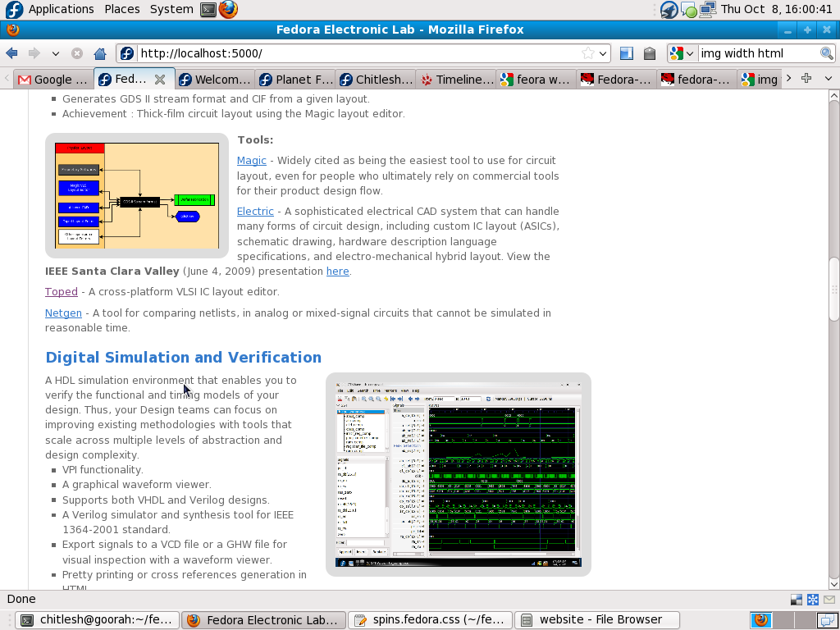This screenshot has width=840, height=630.
Task: Click the scrollbar up arrow
Action: [833, 95]
